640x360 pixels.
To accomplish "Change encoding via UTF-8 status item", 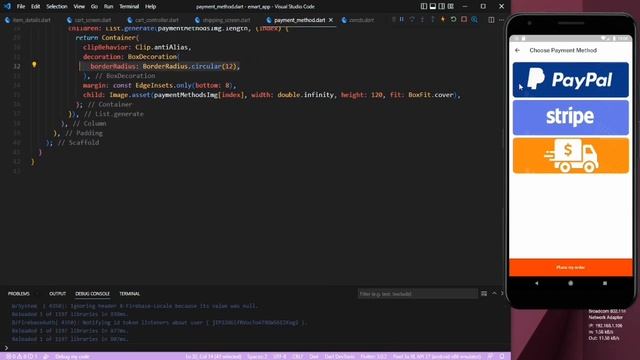I will (280, 356).
